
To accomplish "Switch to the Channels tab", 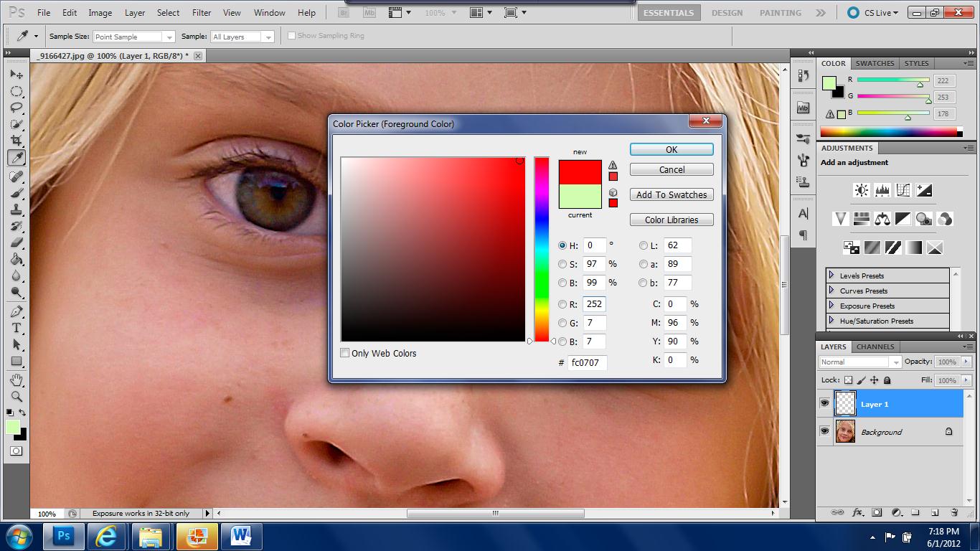I will tap(875, 347).
